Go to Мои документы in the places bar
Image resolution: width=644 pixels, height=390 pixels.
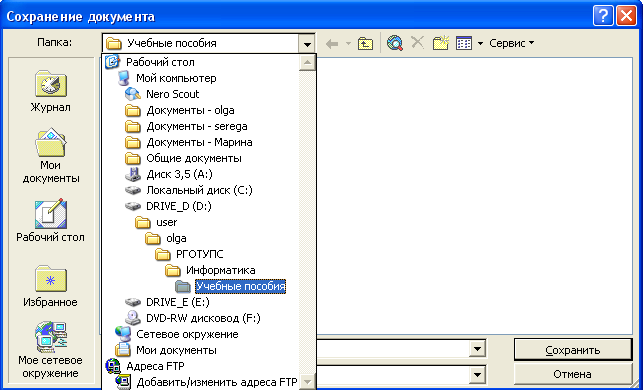50,156
